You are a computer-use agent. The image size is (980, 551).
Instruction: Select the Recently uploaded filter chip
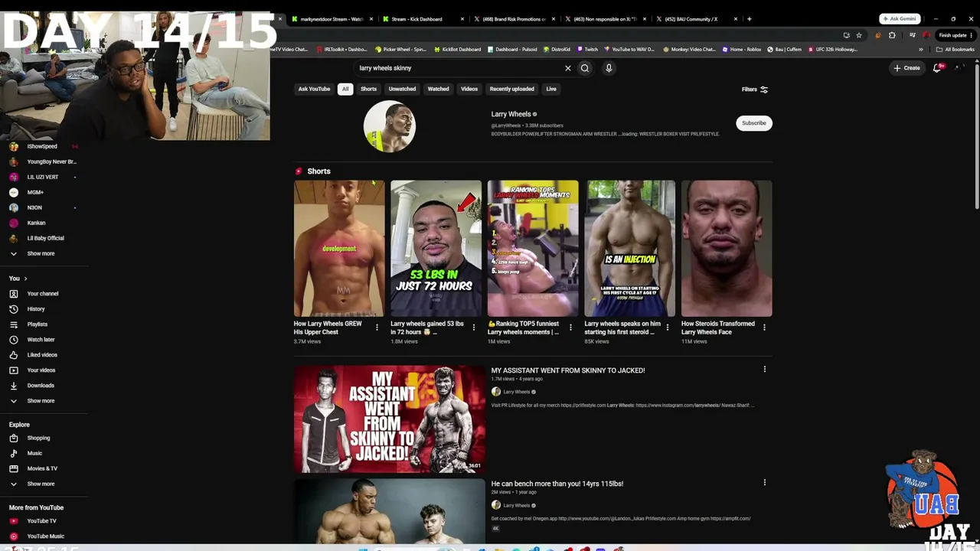pyautogui.click(x=511, y=89)
